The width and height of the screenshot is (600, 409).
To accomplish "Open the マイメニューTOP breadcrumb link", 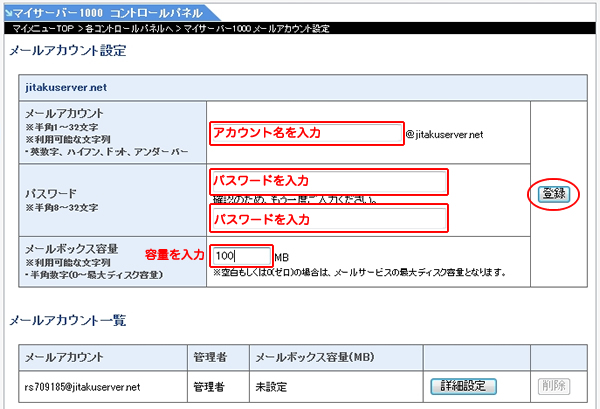I will [44, 28].
